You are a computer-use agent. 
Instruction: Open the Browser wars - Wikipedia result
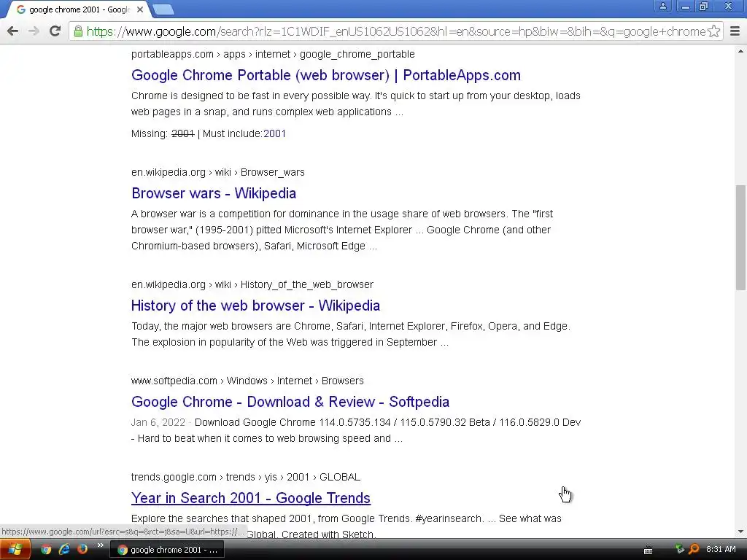pyautogui.click(x=214, y=193)
